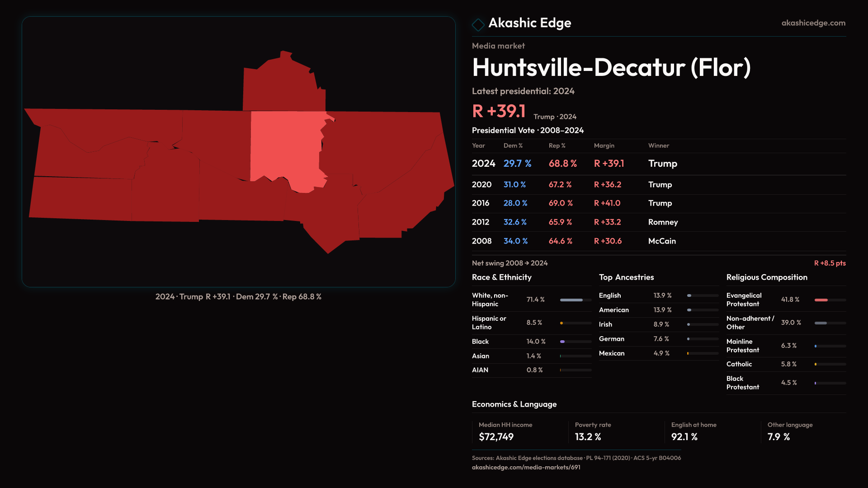Screen dimensions: 868x488
Task: Select the 2016 presidential vote row
Action: [658, 203]
